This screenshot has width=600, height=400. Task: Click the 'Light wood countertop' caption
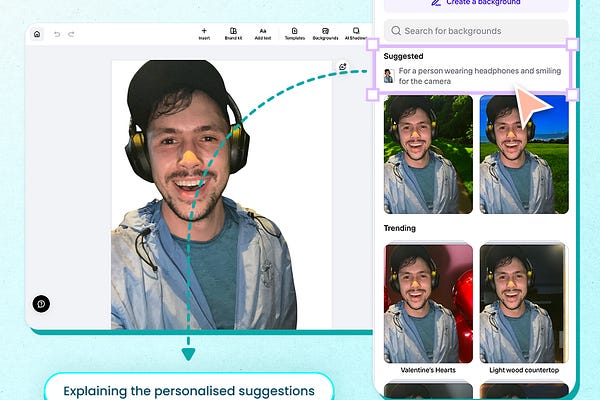pos(524,370)
